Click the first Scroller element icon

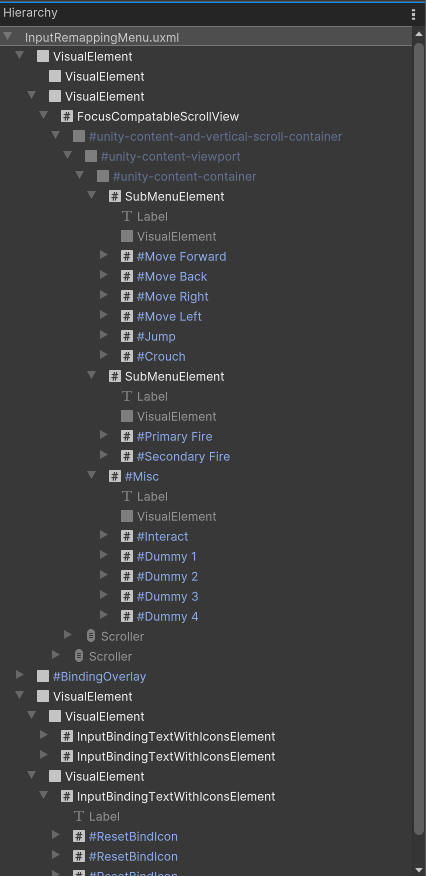[x=91, y=636]
